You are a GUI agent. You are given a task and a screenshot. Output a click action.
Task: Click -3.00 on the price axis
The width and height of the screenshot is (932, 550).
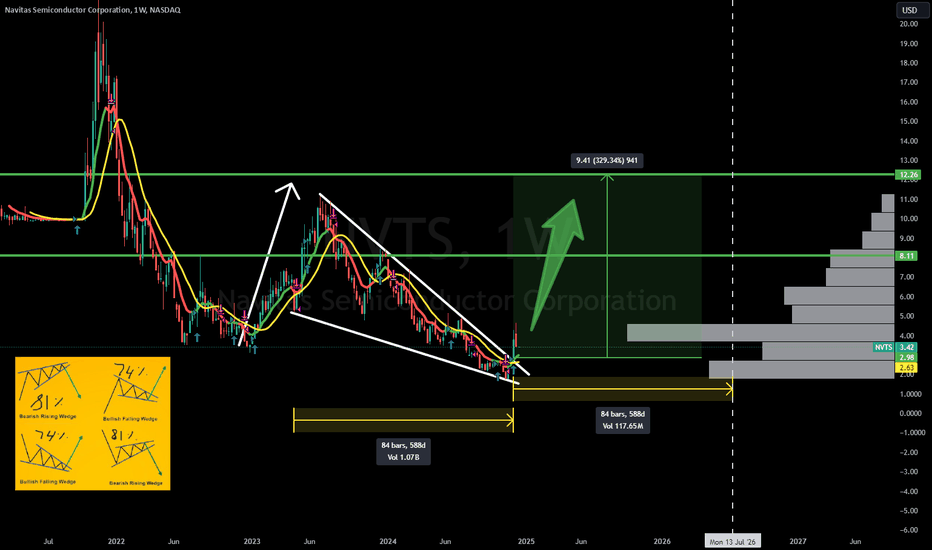click(x=908, y=472)
